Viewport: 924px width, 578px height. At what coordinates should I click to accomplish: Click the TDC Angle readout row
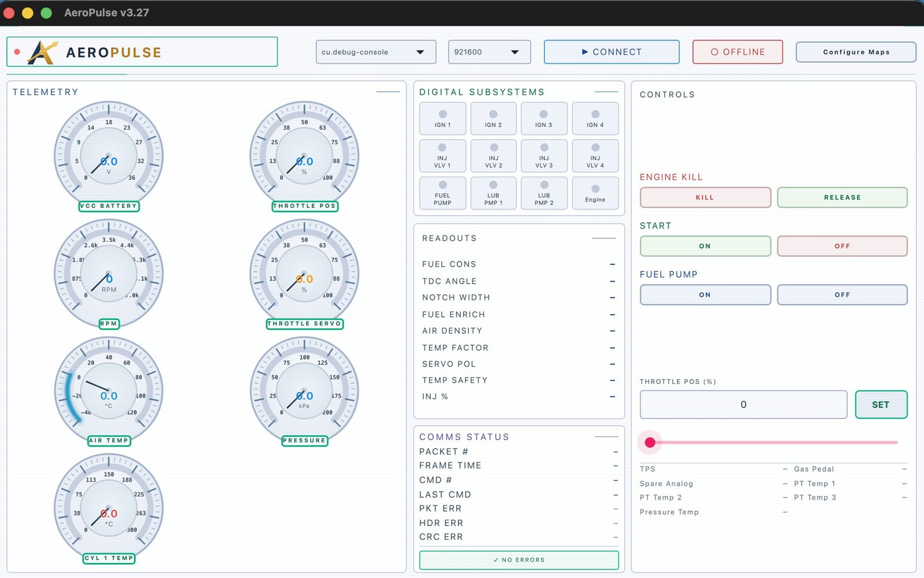pos(519,281)
